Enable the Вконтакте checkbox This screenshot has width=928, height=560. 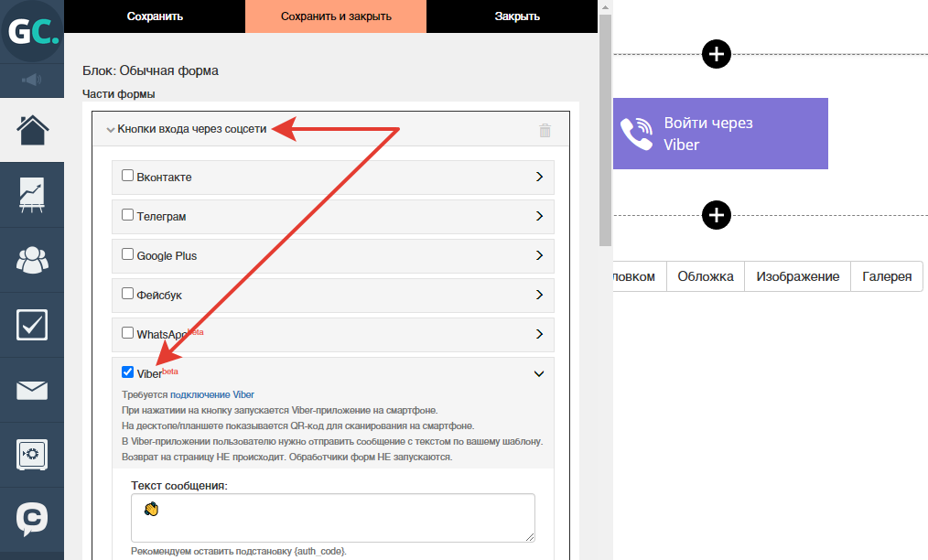click(127, 175)
